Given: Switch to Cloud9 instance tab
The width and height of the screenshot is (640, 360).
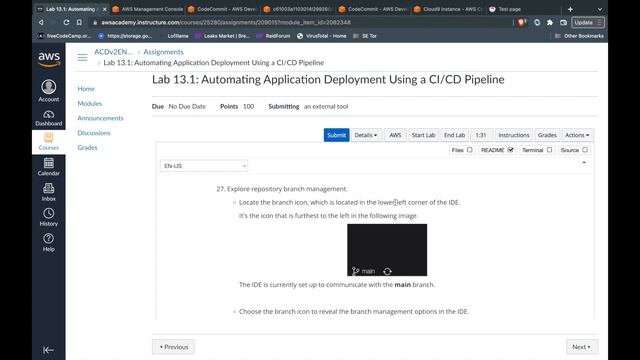Looking at the screenshot, I should click(448, 9).
